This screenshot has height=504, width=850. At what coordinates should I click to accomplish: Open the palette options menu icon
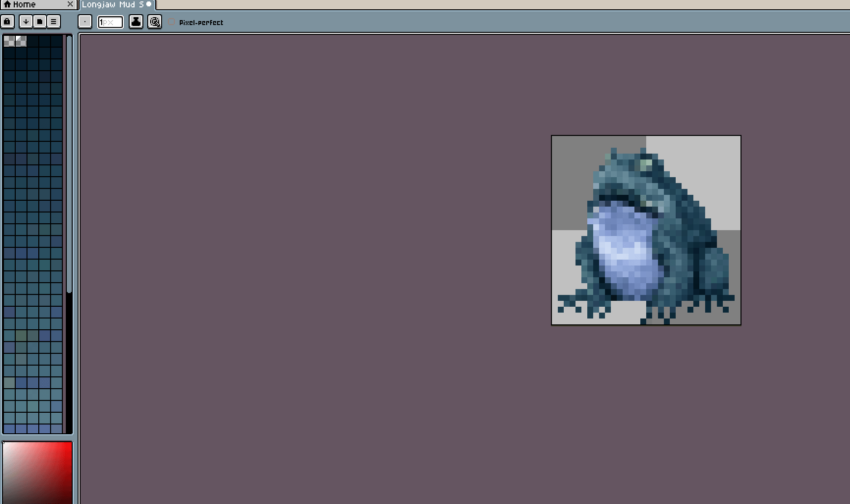pyautogui.click(x=54, y=22)
